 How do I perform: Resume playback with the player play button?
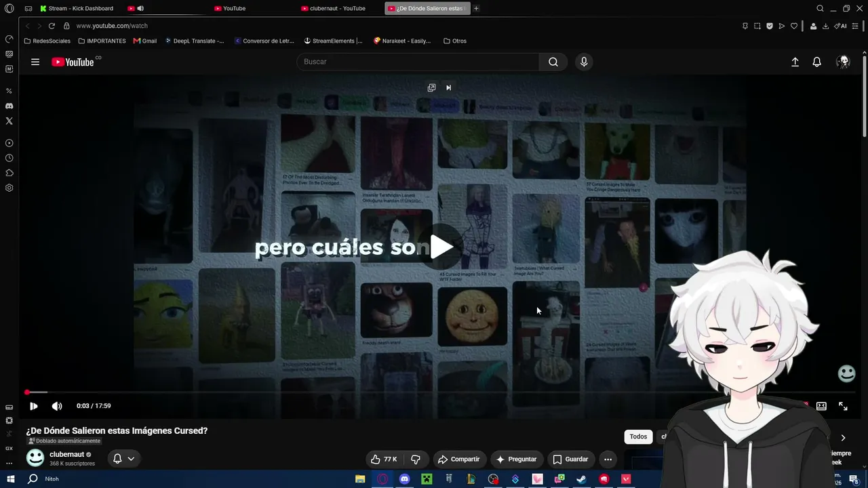click(x=33, y=406)
